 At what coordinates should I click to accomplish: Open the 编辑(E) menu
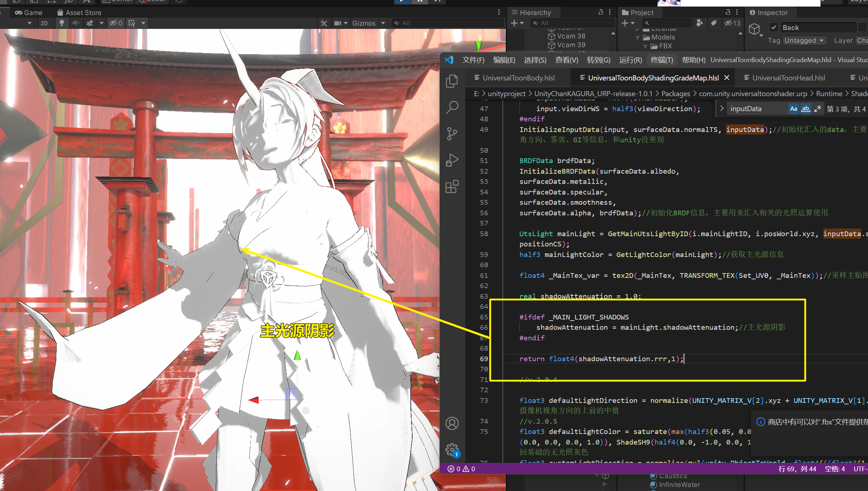(x=504, y=60)
